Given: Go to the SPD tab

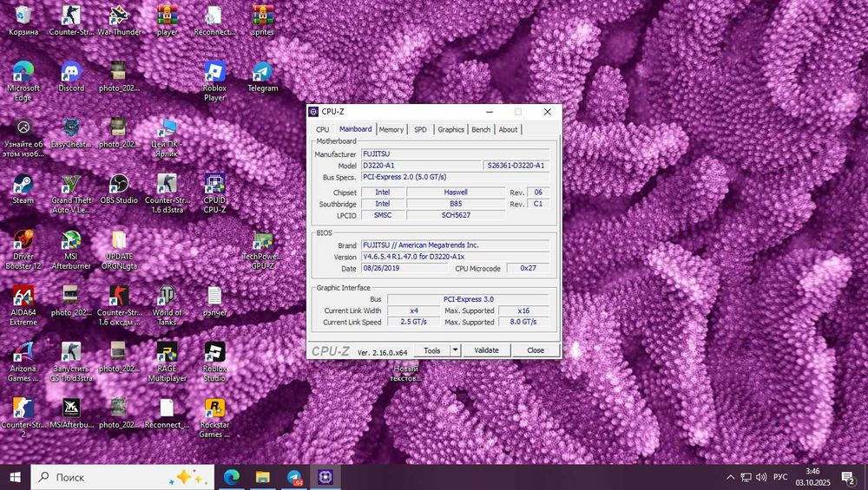Looking at the screenshot, I should [420, 129].
